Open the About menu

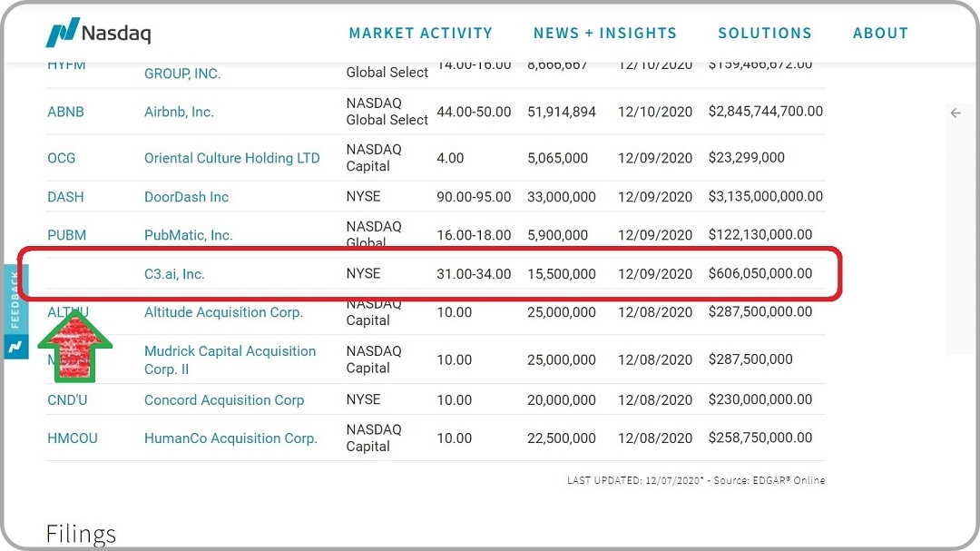[x=880, y=33]
